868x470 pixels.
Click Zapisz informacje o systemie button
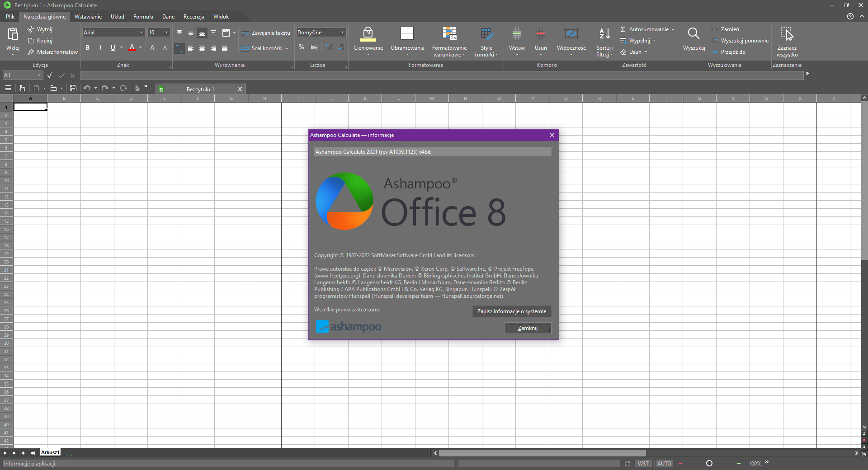(x=512, y=311)
